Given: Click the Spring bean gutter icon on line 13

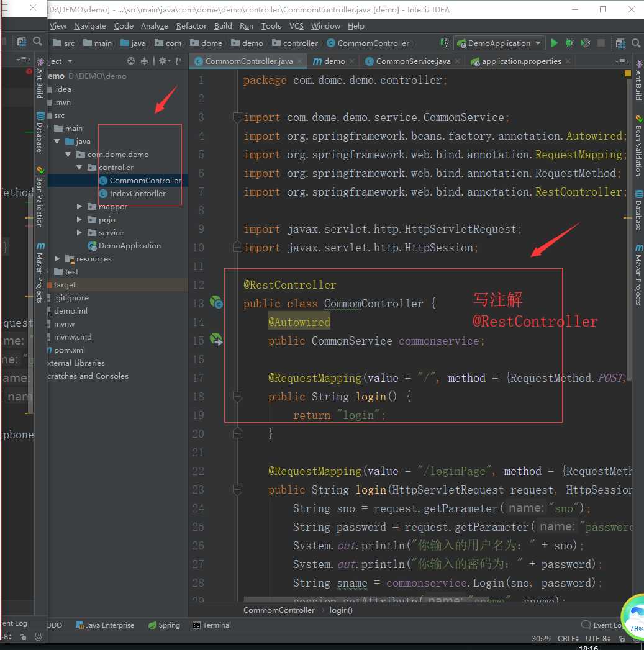Looking at the screenshot, I should (x=216, y=302).
